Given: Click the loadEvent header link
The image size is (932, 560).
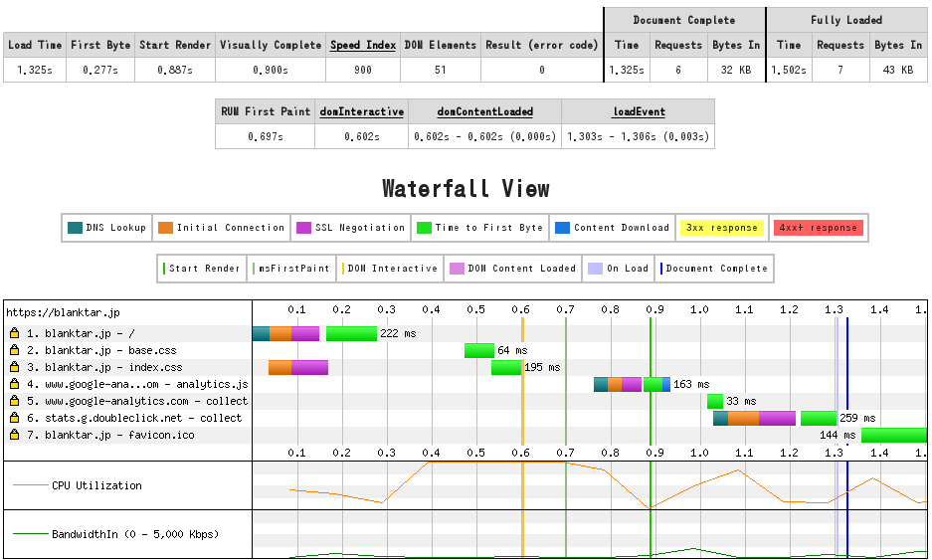Looking at the screenshot, I should click(x=638, y=111).
